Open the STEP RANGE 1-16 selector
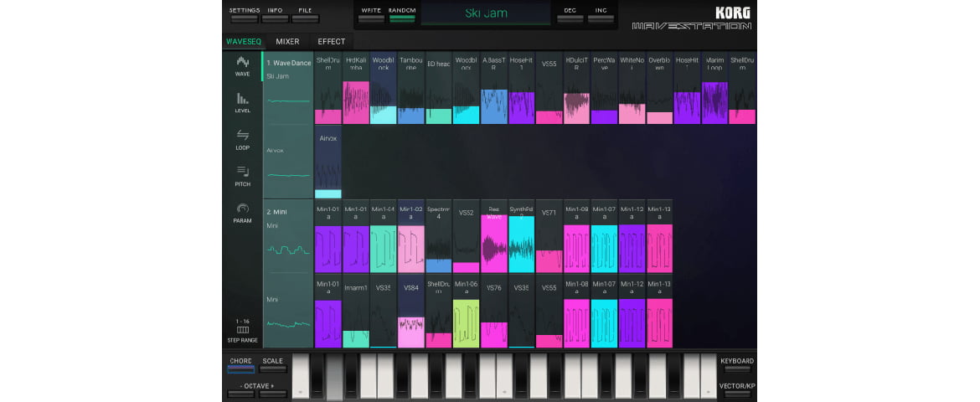 pos(243,332)
